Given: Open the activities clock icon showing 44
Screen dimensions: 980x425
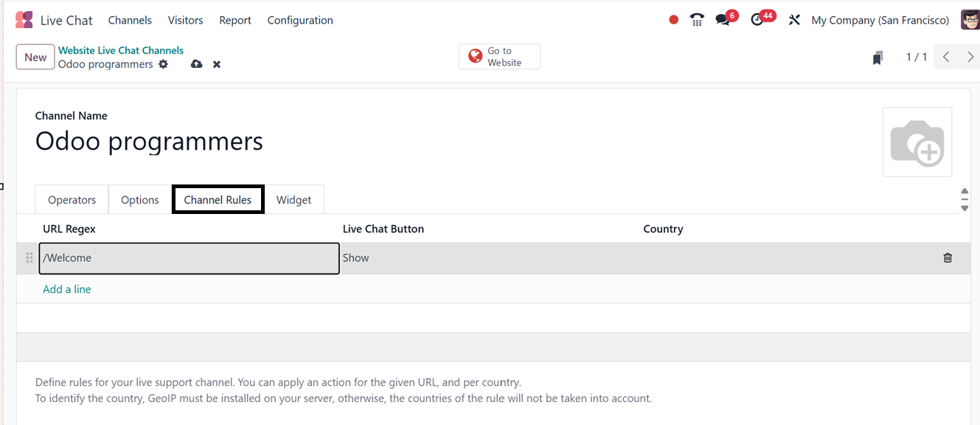Looking at the screenshot, I should pos(757,20).
